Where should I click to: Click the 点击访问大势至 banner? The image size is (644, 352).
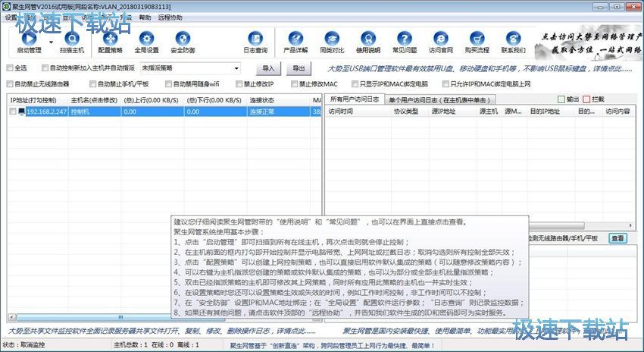[x=589, y=44]
